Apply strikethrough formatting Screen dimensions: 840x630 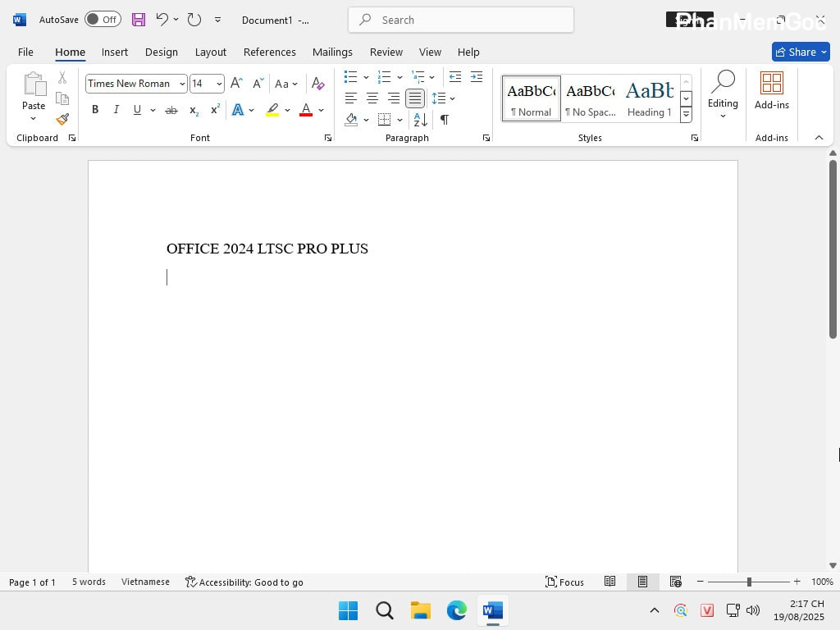pos(171,110)
